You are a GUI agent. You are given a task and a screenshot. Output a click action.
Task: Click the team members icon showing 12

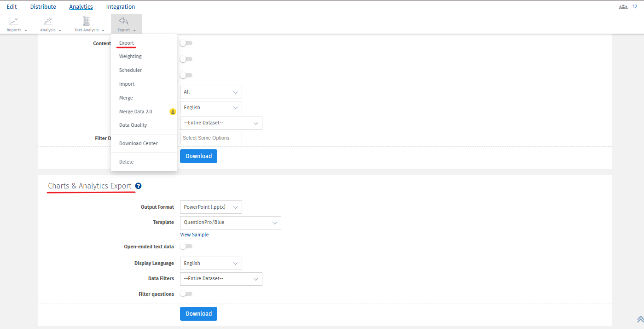623,6
